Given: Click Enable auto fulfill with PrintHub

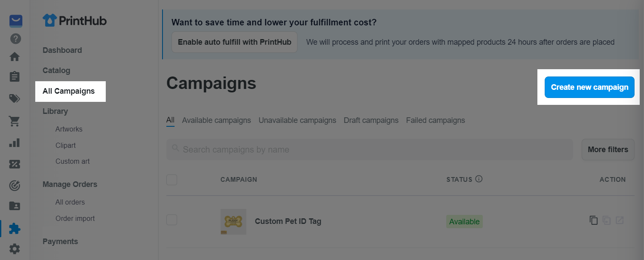Looking at the screenshot, I should tap(234, 42).
